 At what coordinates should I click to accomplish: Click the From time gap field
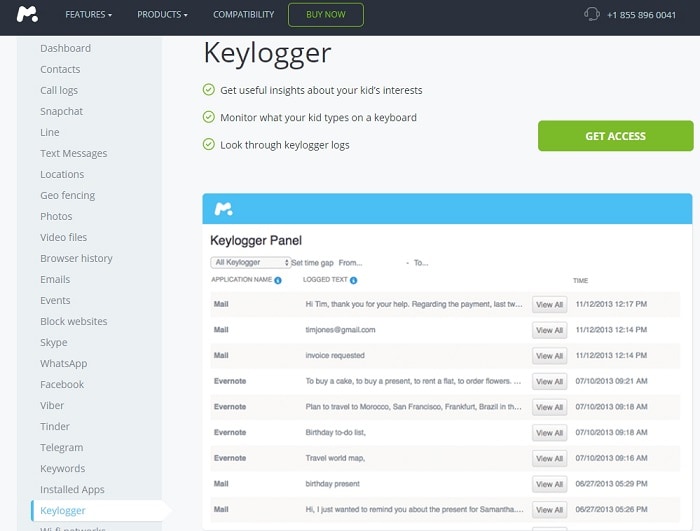(351, 263)
